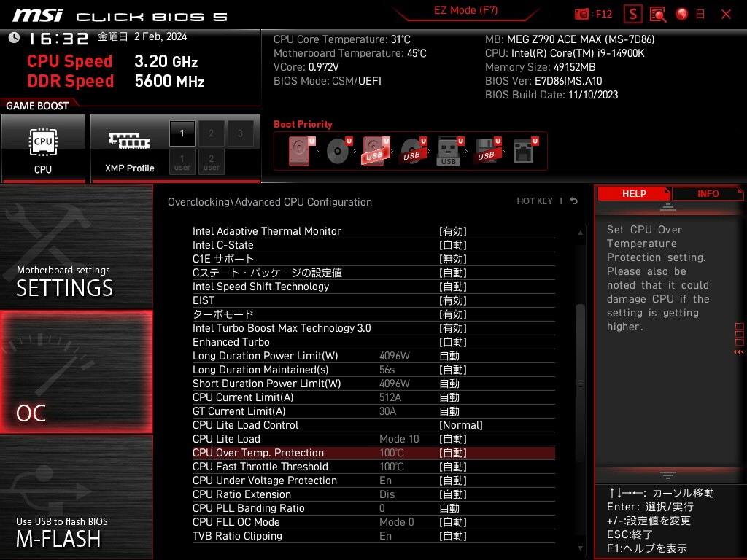
Task: Select GT Current Limit(A) field
Action: (x=373, y=411)
